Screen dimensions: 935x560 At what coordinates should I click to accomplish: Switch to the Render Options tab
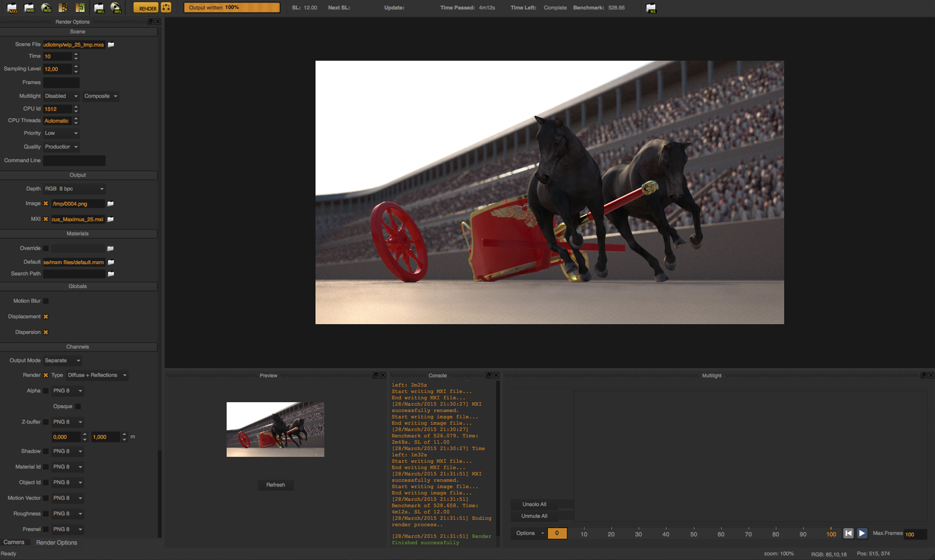[57, 543]
